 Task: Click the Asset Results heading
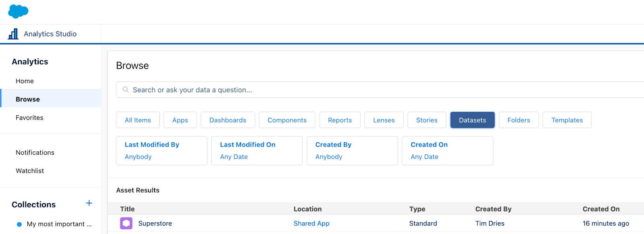tap(138, 190)
